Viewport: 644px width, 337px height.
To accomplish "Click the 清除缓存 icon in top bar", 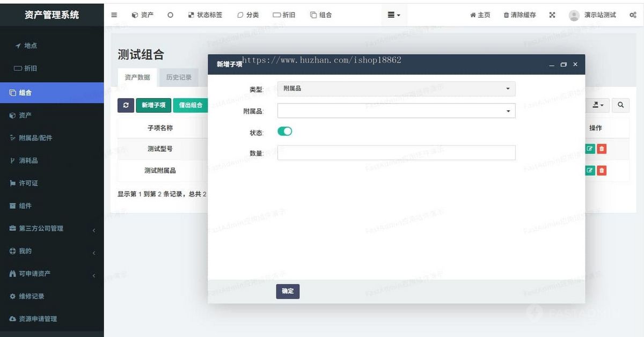I will 506,15.
